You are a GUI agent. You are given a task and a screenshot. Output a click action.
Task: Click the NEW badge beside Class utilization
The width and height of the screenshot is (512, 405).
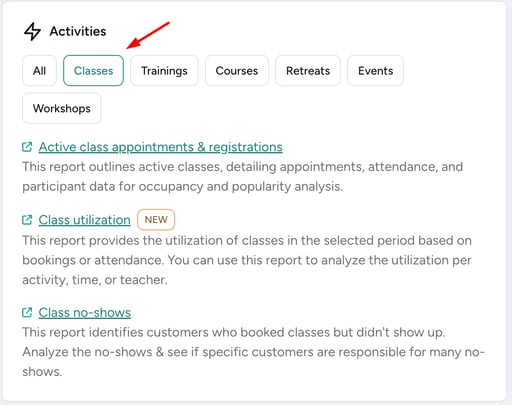coord(156,220)
